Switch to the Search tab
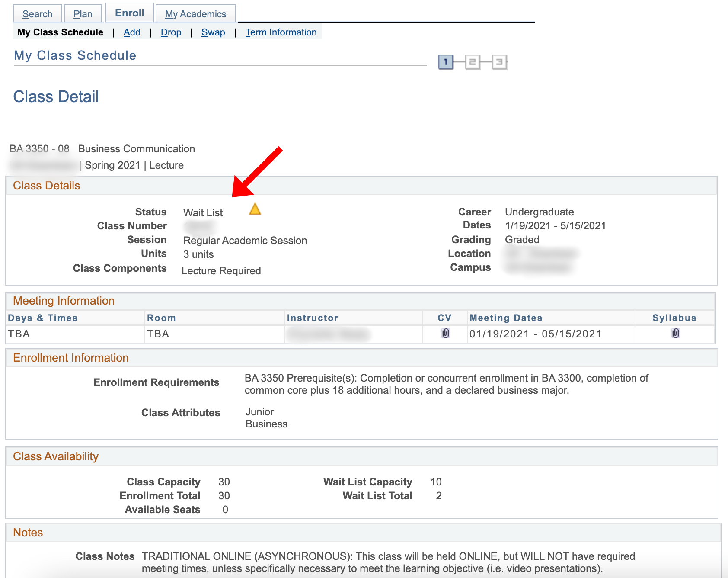 click(38, 14)
